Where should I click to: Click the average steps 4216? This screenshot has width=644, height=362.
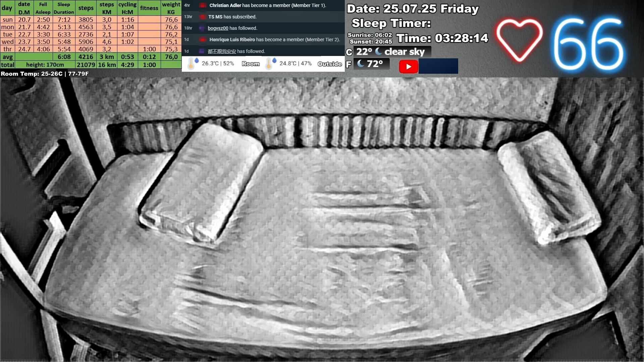[x=86, y=57]
